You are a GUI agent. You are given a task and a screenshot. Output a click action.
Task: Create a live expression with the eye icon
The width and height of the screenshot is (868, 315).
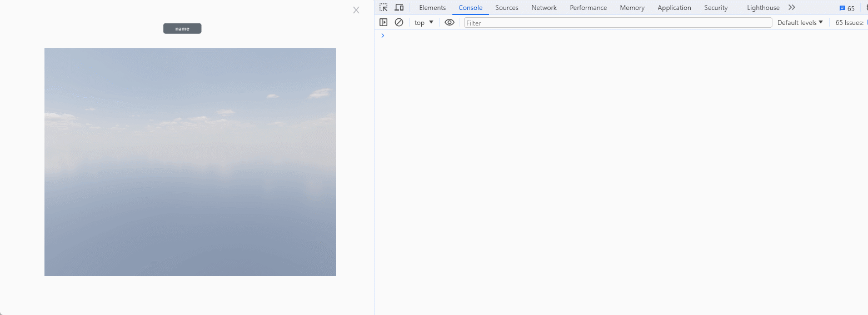[x=450, y=23]
